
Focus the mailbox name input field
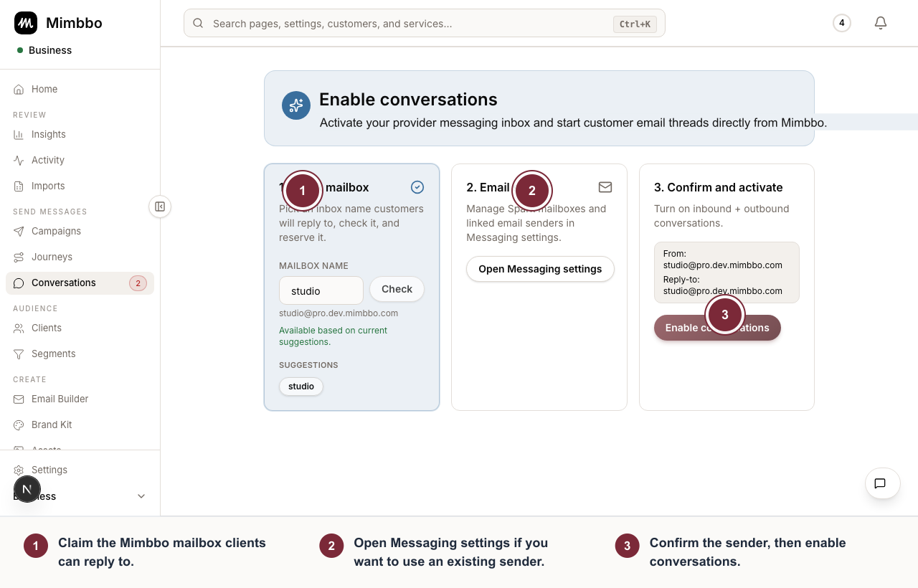321,290
